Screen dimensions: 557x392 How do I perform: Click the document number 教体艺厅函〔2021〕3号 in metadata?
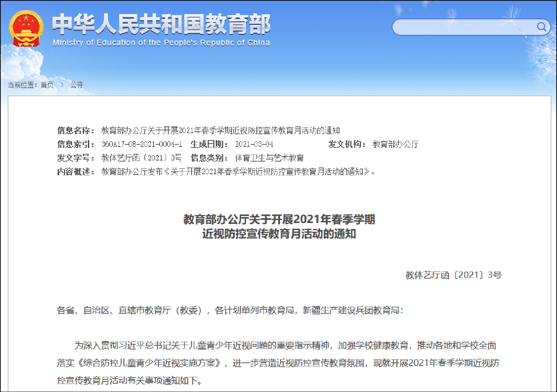pyautogui.click(x=142, y=158)
